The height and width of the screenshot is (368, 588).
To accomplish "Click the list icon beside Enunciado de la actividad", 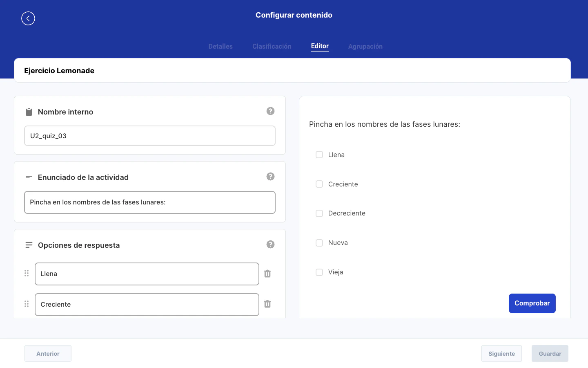I will (x=29, y=177).
